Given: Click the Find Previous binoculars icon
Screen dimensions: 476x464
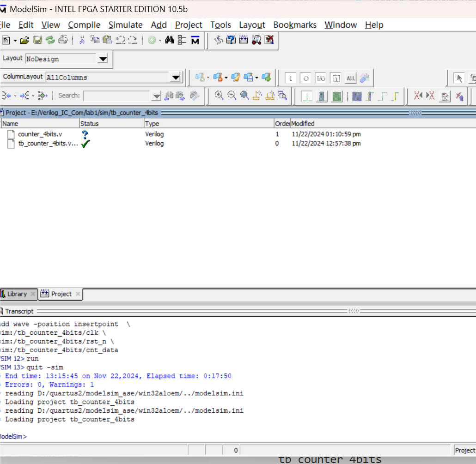Looking at the screenshot, I should [169, 96].
